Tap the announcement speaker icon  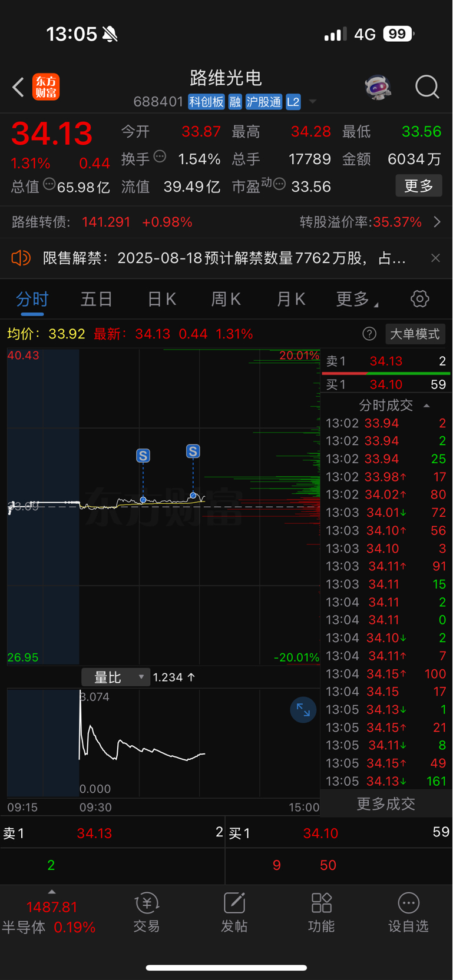coord(21,258)
